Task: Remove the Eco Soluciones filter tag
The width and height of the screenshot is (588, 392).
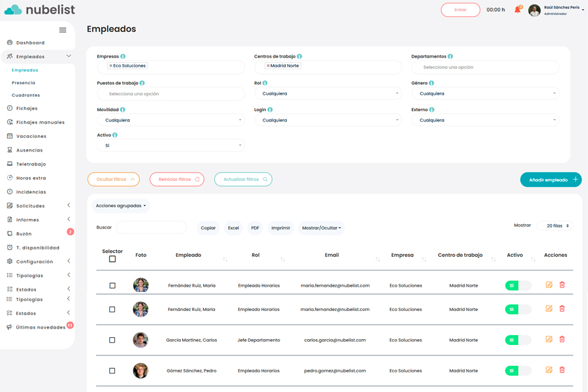Action: tap(111, 66)
